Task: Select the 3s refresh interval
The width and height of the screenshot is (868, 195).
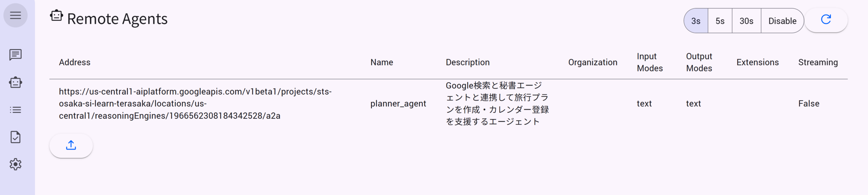Action: 696,21
